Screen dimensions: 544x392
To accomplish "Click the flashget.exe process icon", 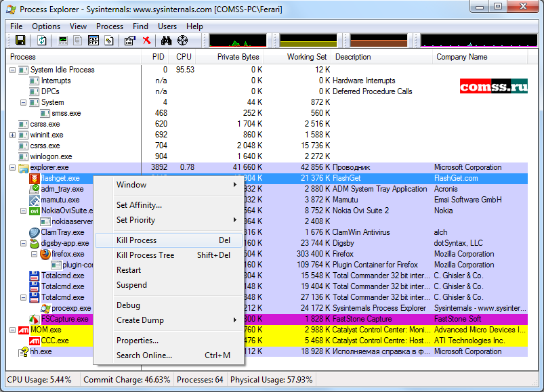I will coord(35,178).
